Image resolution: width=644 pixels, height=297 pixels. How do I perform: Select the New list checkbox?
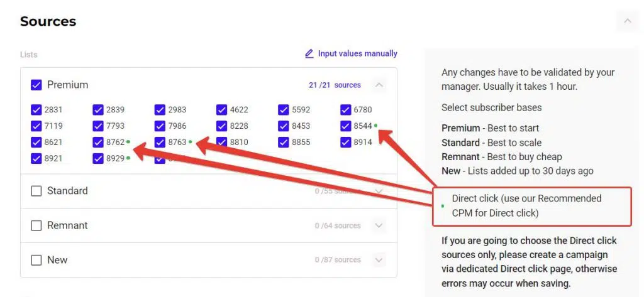click(x=36, y=260)
